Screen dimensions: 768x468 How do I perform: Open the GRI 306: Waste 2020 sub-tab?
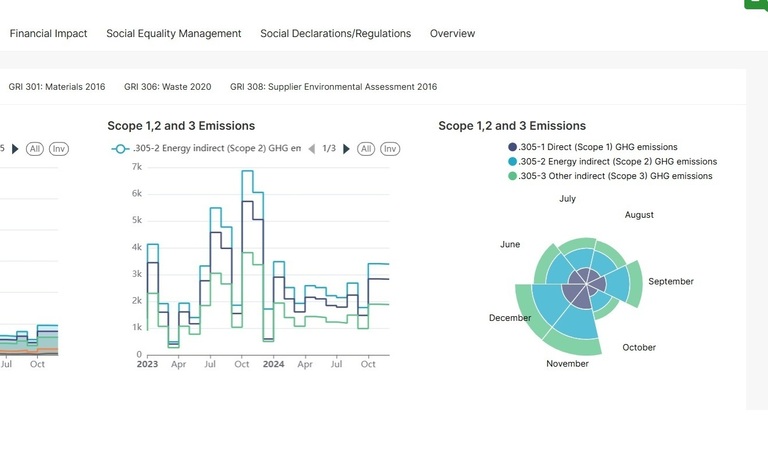(x=168, y=87)
